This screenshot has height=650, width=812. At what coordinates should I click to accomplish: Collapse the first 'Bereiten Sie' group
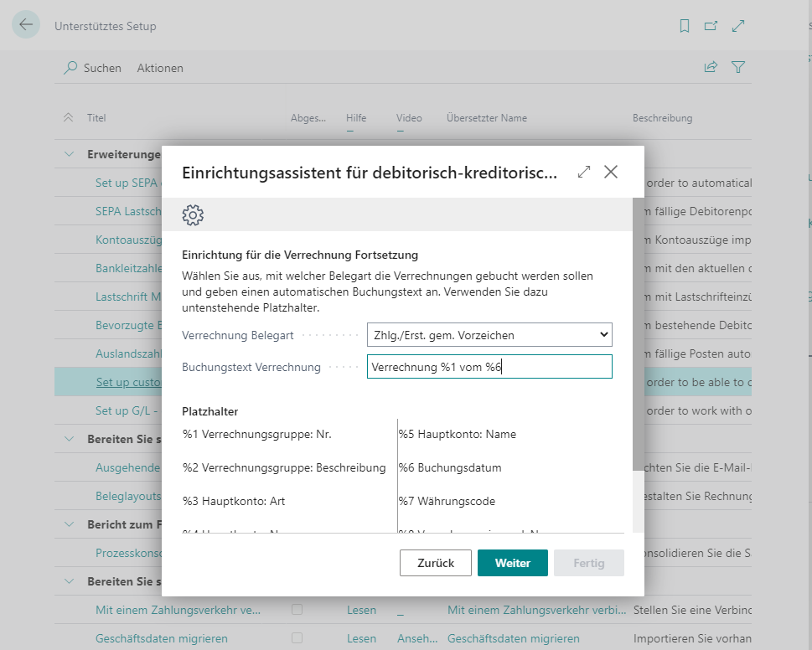69,439
